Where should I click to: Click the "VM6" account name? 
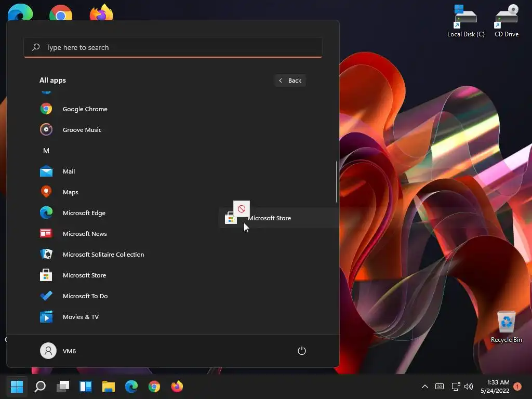click(69, 351)
